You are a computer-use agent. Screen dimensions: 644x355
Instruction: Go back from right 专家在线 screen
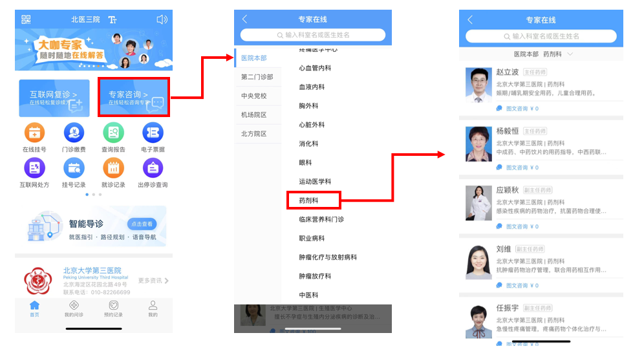tap(470, 19)
